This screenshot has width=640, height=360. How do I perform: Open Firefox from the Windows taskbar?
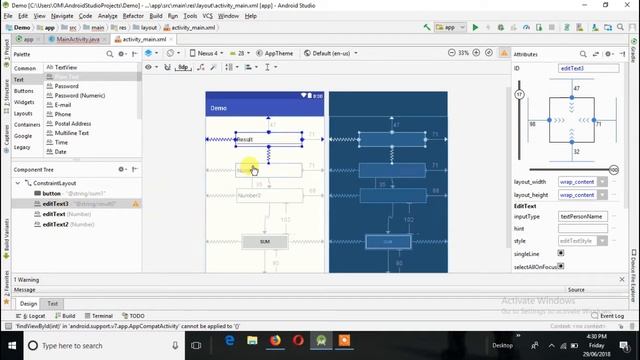click(276, 341)
